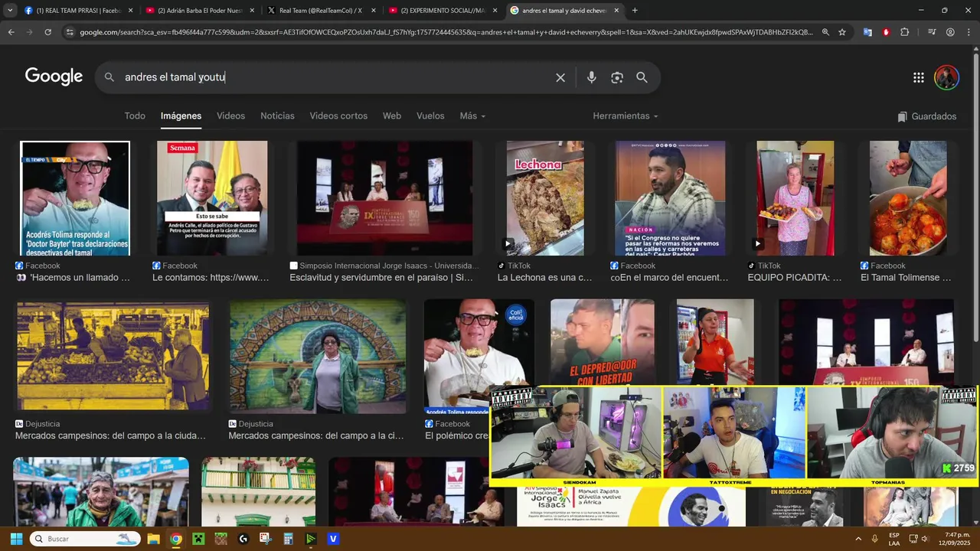Screen dimensions: 980x551
Task: Open the Google apps grid
Action: tap(918, 77)
